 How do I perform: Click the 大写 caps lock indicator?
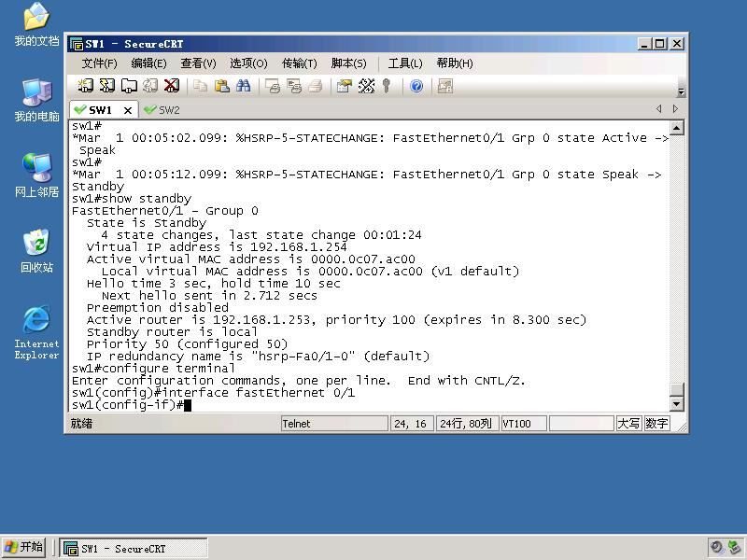628,424
